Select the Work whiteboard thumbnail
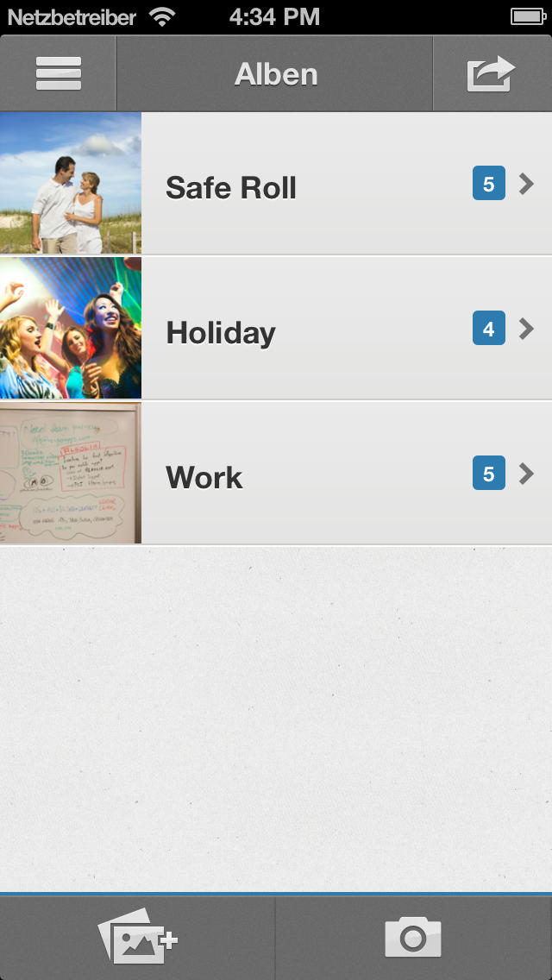 (x=71, y=473)
